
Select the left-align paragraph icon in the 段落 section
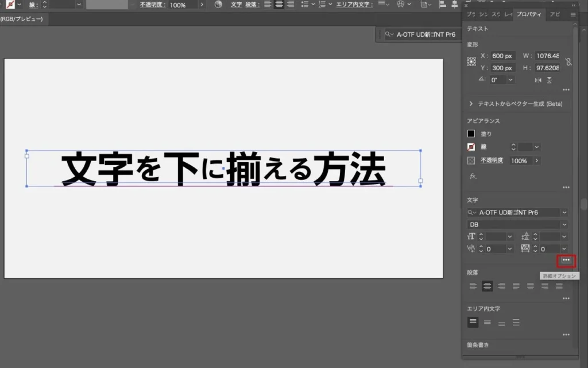coord(473,286)
